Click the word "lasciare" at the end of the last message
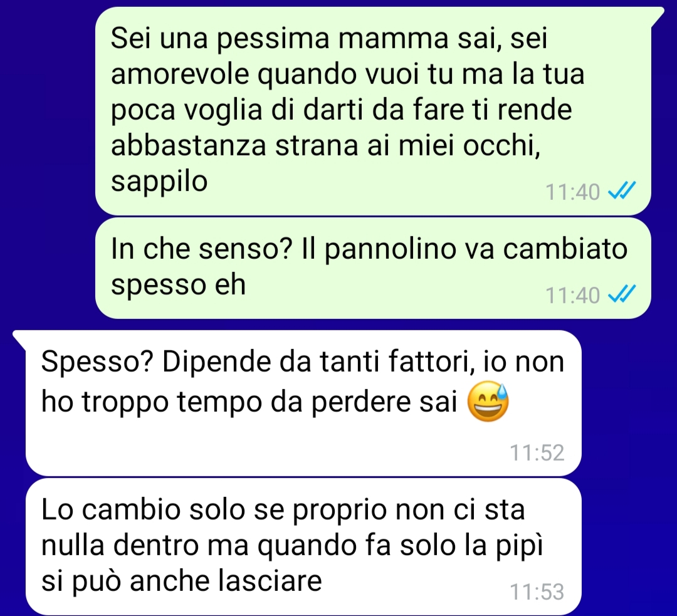 (x=270, y=580)
